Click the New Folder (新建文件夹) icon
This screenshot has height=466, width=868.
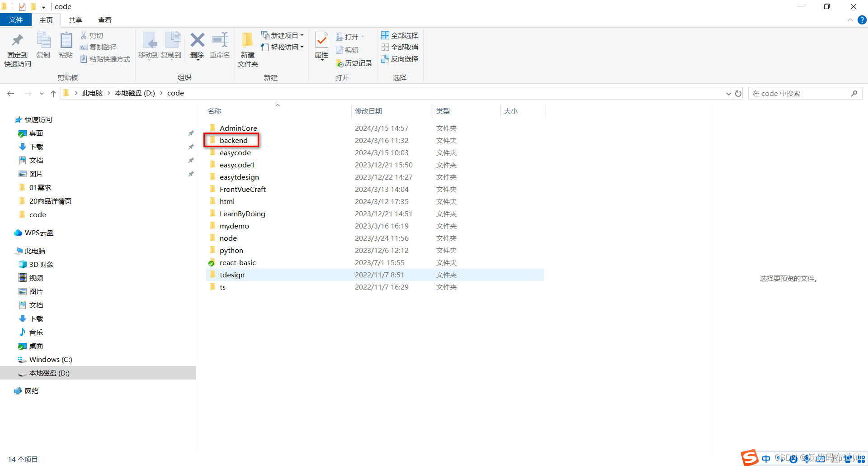[x=248, y=40]
